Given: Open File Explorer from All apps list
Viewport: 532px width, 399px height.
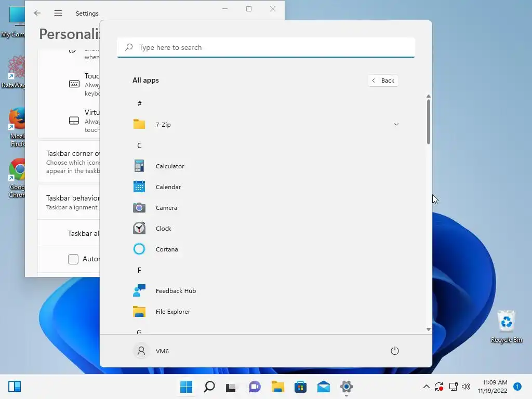Looking at the screenshot, I should tap(265, 312).
